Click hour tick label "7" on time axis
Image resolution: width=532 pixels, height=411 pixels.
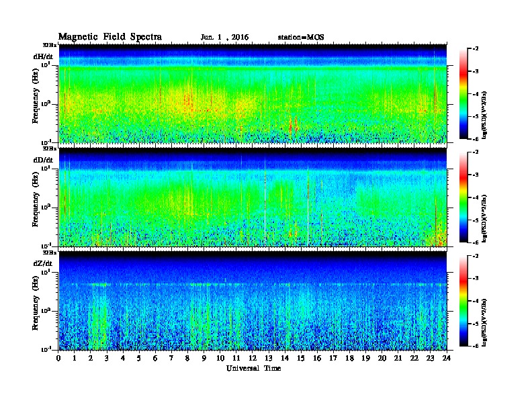coord(171,358)
